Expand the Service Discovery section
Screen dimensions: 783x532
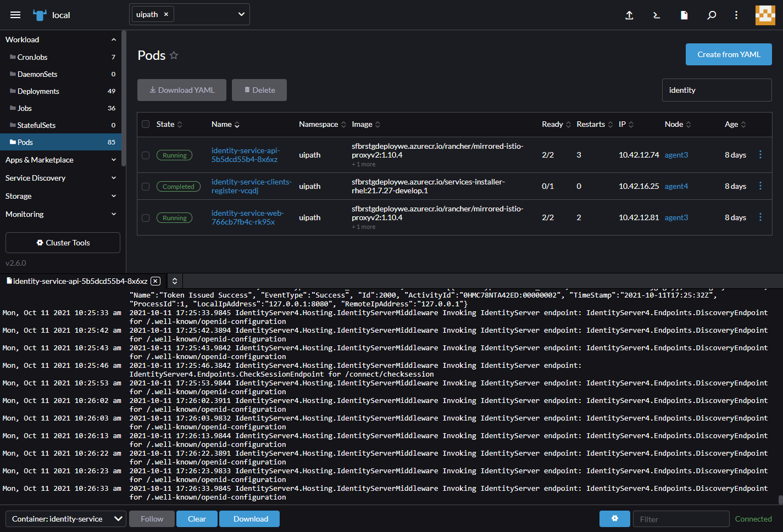point(114,178)
